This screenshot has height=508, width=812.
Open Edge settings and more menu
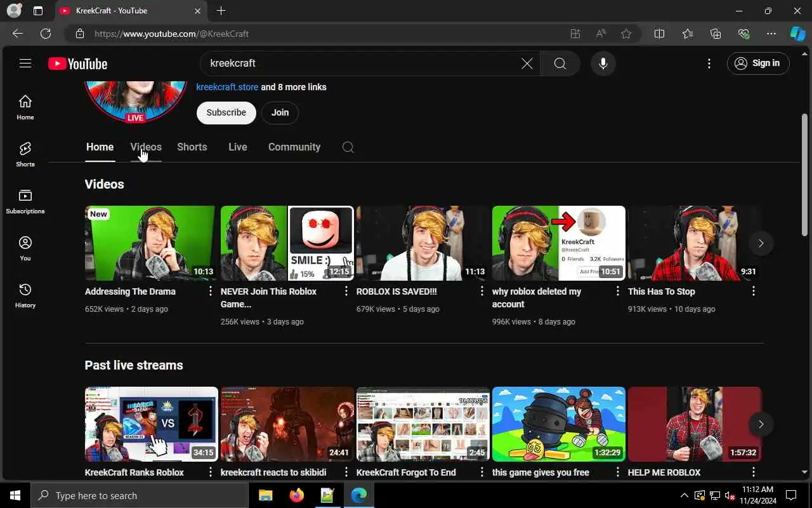click(771, 34)
